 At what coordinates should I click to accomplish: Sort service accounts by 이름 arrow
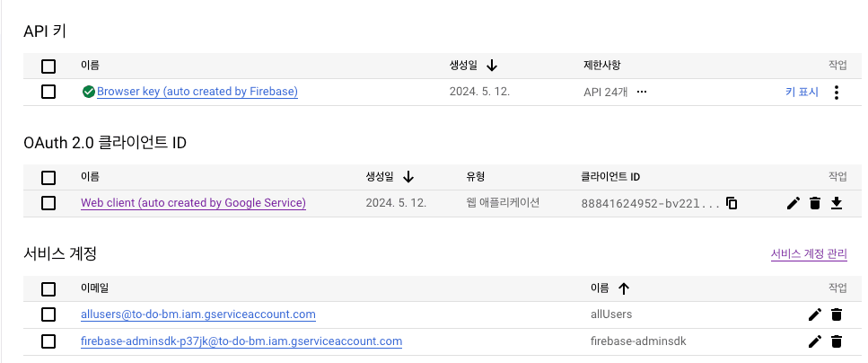[x=624, y=288]
